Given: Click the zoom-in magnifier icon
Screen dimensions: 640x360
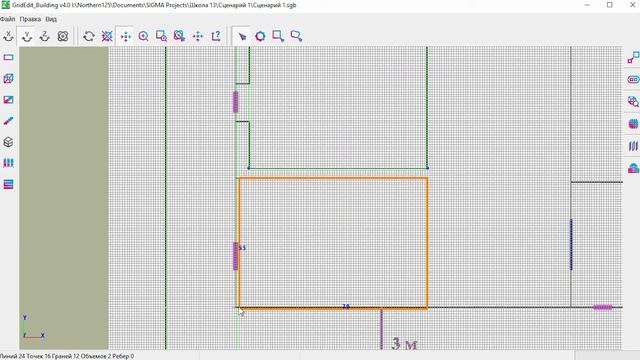Looking at the screenshot, I should pos(143,36).
